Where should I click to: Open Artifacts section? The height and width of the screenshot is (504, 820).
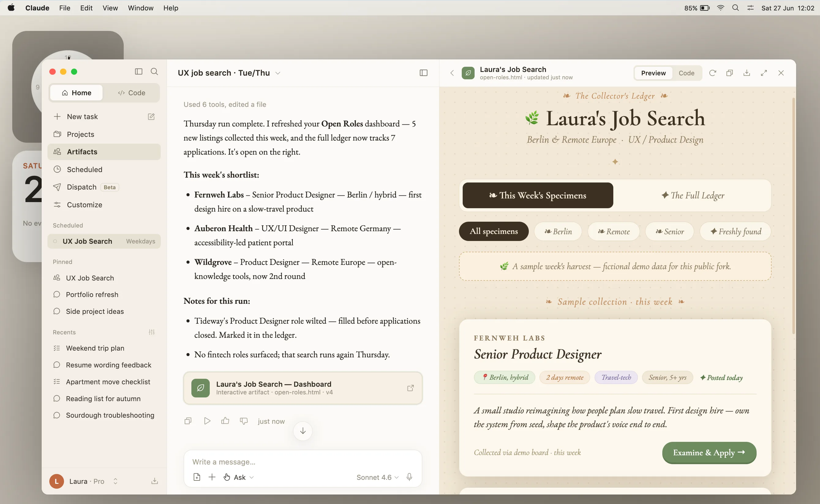(104, 152)
